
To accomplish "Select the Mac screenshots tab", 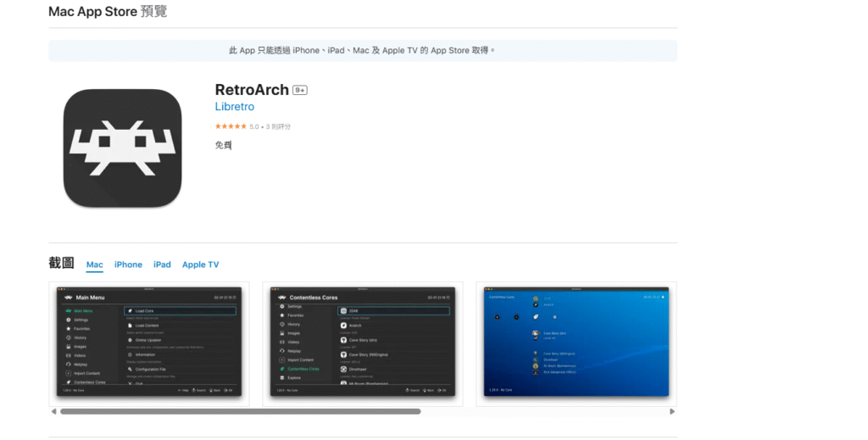I will (x=95, y=265).
